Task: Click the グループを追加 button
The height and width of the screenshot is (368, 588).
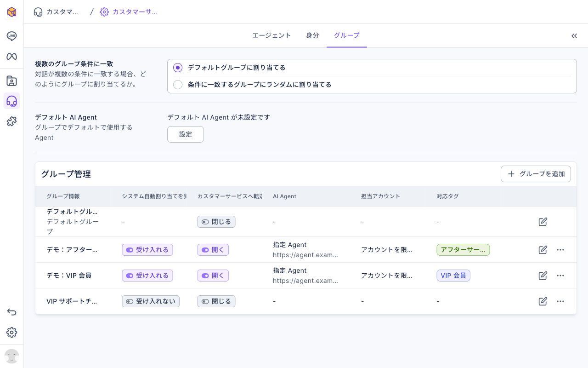Action: click(536, 174)
